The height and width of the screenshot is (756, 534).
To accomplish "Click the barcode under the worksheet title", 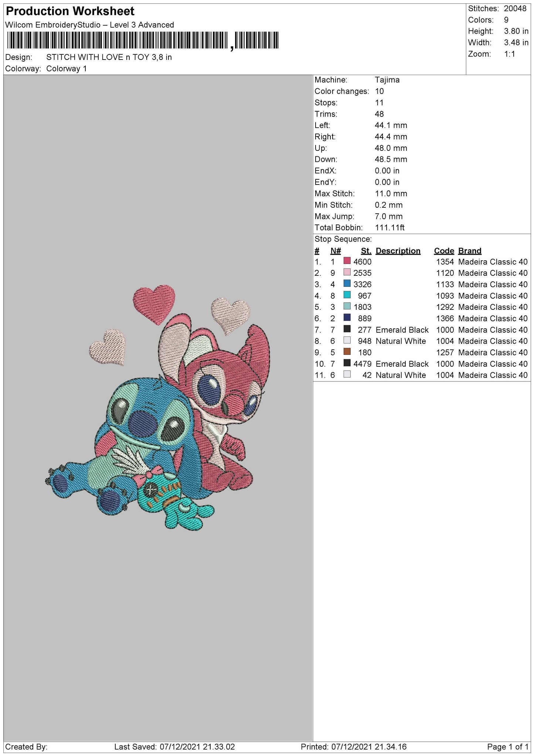I will tap(143, 40).
